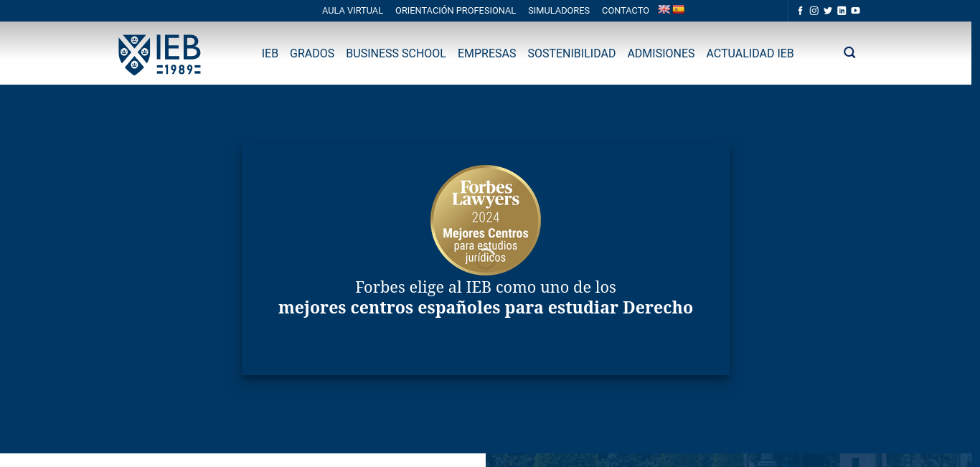Open ORIENTACIÓN PROFESIONAL link
The height and width of the screenshot is (467, 980).
(x=456, y=11)
